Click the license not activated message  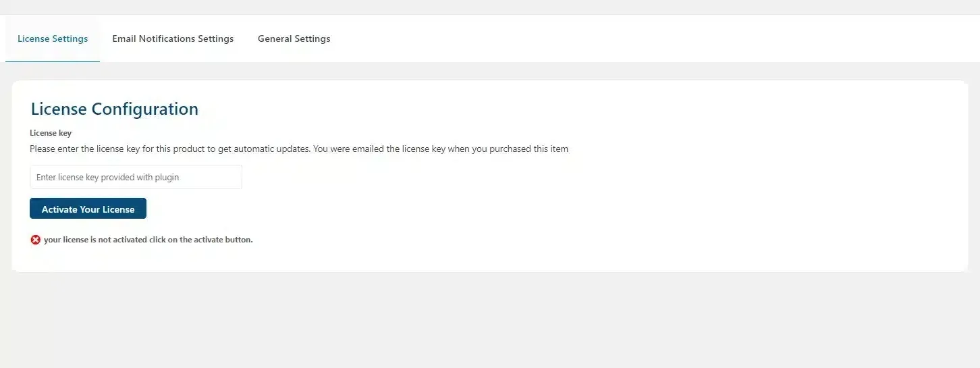point(148,240)
